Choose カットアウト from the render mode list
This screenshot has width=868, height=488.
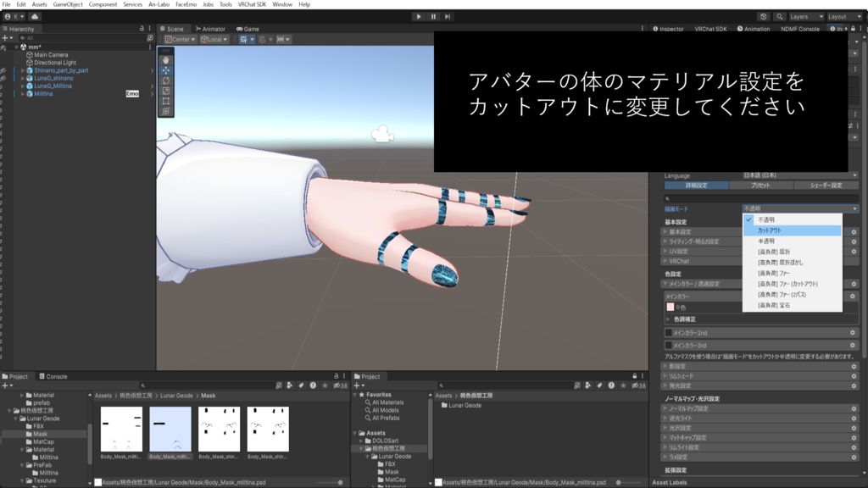pos(793,230)
